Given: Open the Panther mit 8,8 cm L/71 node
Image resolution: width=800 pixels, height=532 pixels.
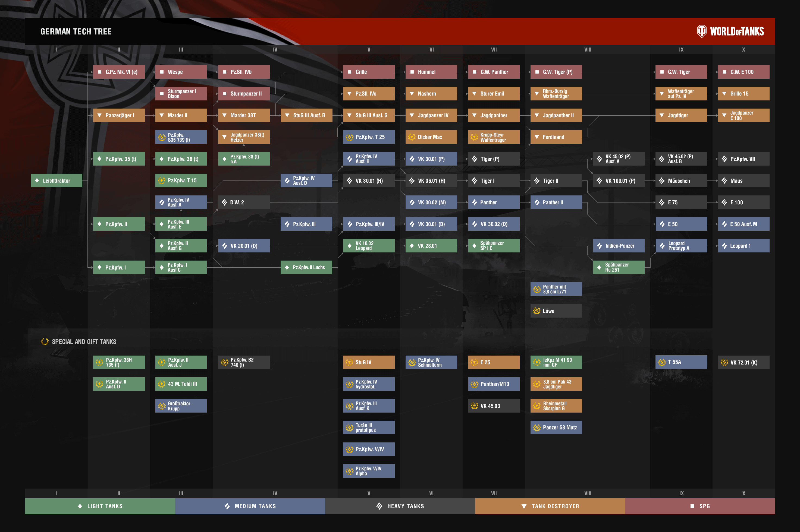Looking at the screenshot, I should (556, 289).
